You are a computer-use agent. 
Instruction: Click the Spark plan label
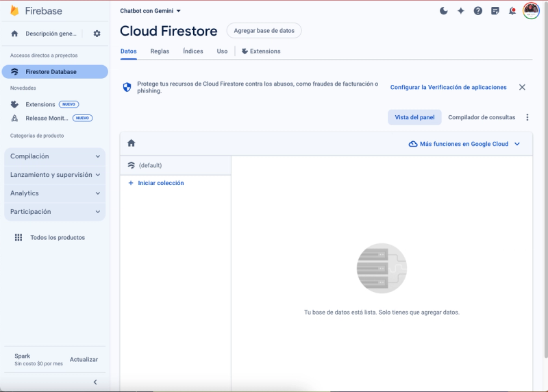(22, 356)
